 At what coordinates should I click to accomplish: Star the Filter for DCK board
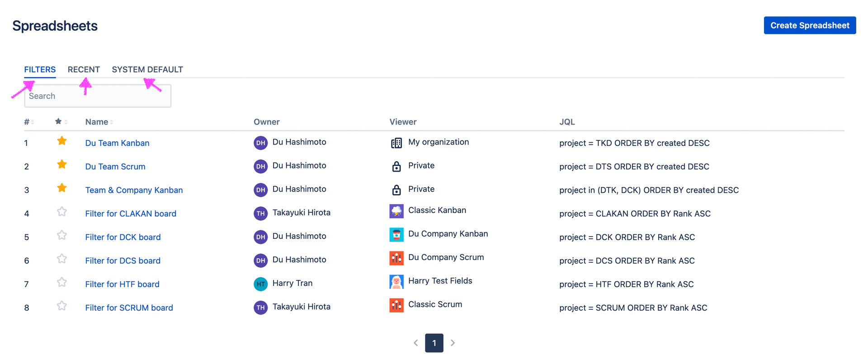(x=62, y=235)
